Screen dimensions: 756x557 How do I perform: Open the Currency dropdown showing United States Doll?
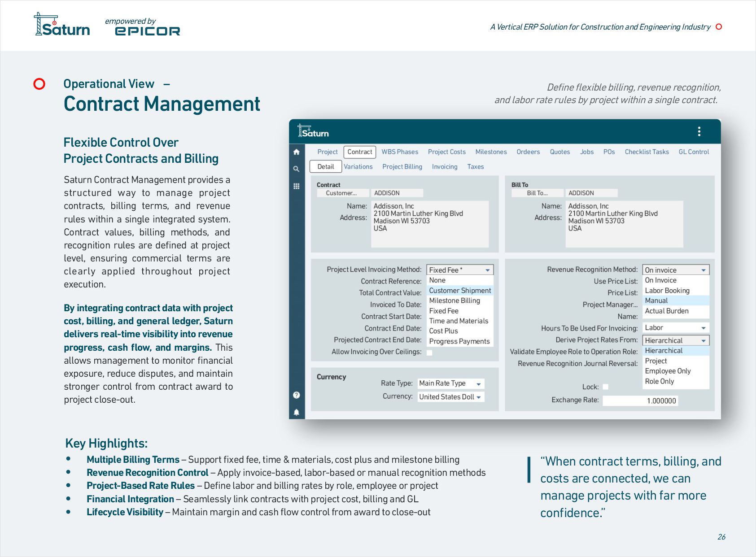tap(451, 397)
